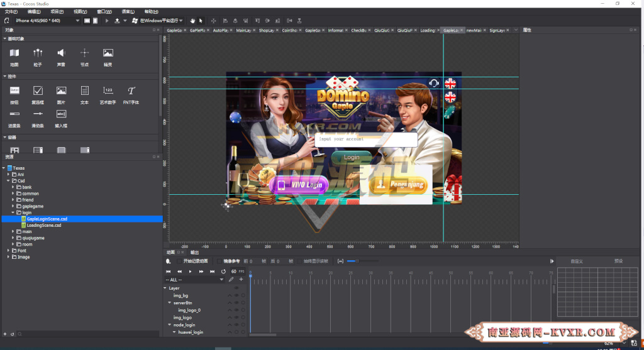
Task: Select LoadingScene.csd in resource tree
Action: 44,225
